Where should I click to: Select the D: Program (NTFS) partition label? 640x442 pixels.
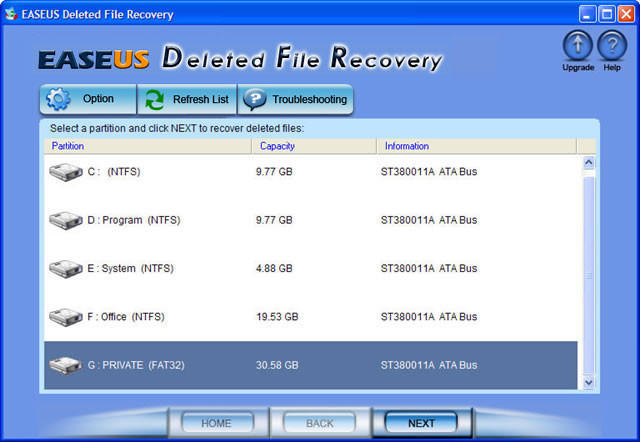[x=134, y=220]
